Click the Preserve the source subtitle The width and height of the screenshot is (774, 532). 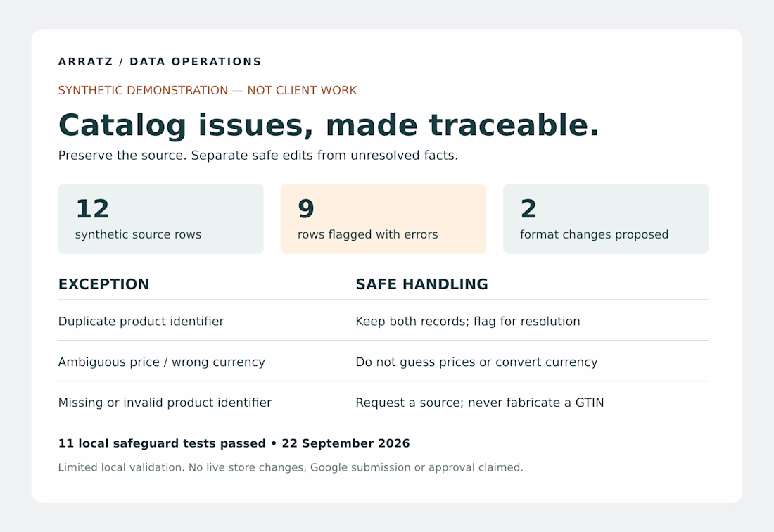click(x=258, y=156)
